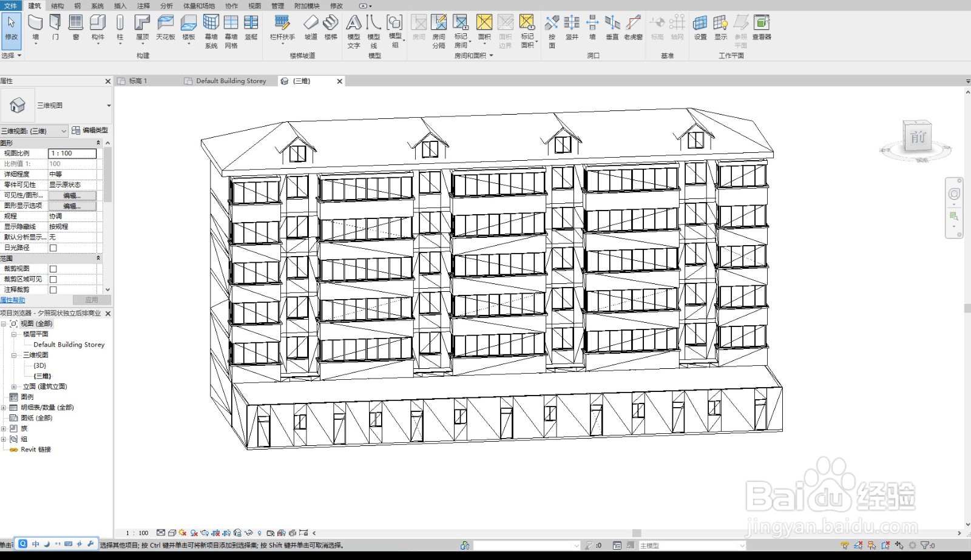Click 编辑 button for 图形显示选项
This screenshot has height=560, width=971.
click(x=72, y=206)
